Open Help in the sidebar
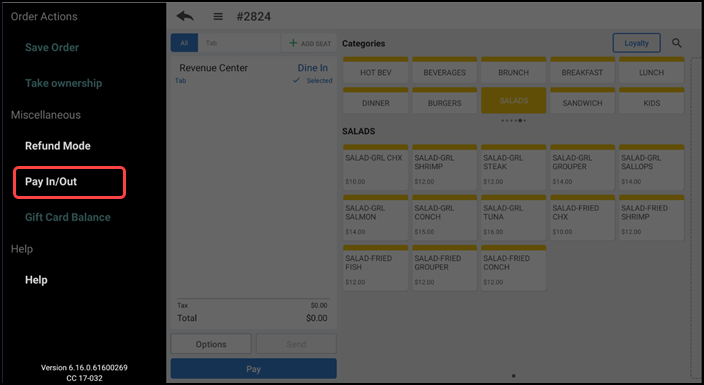This screenshot has height=385, width=704. (x=36, y=280)
